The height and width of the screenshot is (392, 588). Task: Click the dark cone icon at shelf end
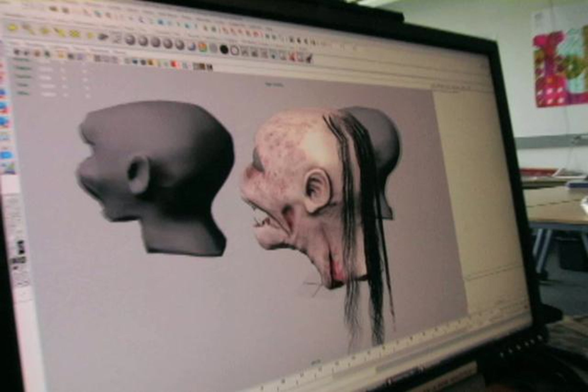pos(309,59)
